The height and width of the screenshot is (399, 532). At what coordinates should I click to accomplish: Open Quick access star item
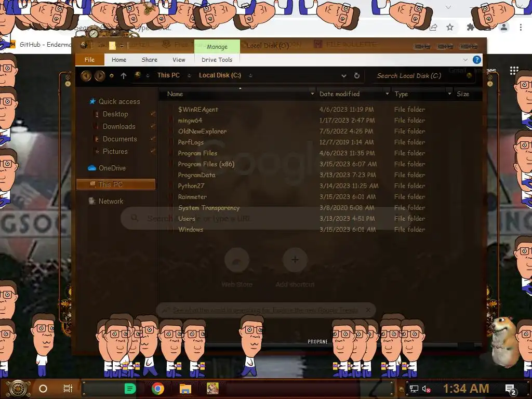(115, 101)
